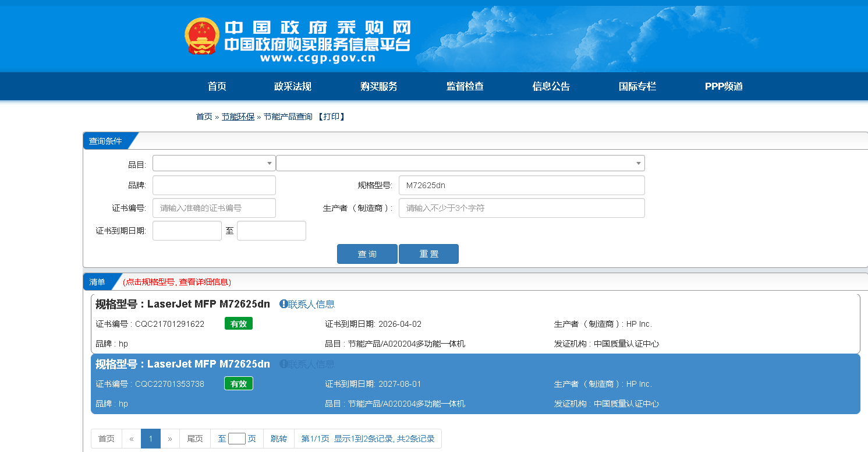Click the certificate expiry start date field

[x=187, y=231]
